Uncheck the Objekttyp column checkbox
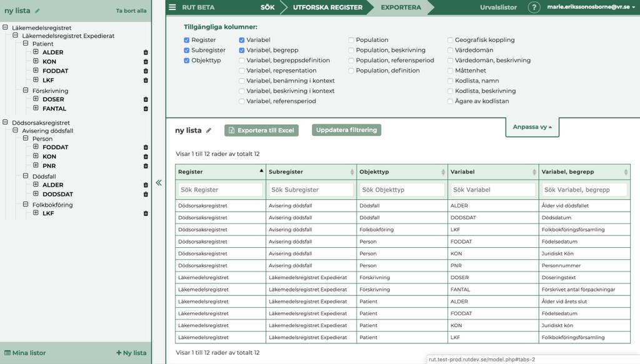The image size is (640, 364). click(x=186, y=61)
